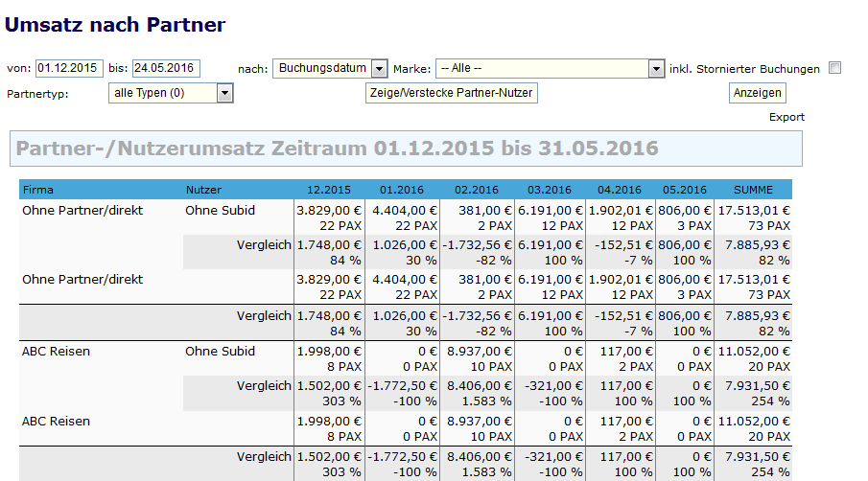Click the 'von' start date field
The width and height of the screenshot is (868, 481).
click(69, 68)
